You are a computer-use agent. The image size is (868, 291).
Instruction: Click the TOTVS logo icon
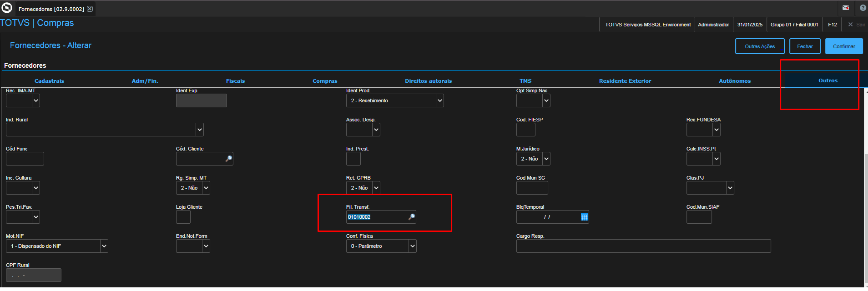coord(7,8)
